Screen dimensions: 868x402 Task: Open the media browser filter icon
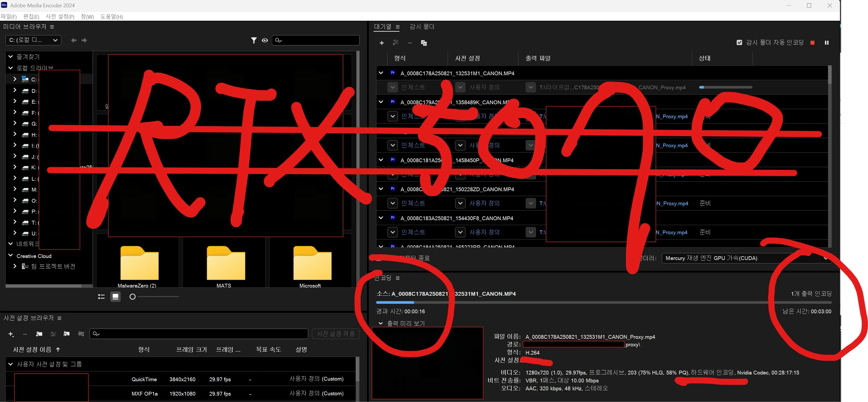pyautogui.click(x=254, y=40)
